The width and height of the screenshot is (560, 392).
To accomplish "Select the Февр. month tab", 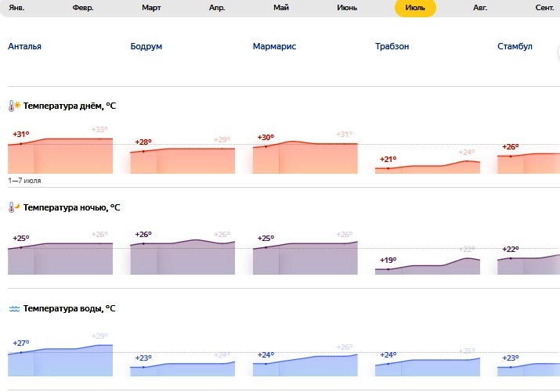I will (x=83, y=8).
